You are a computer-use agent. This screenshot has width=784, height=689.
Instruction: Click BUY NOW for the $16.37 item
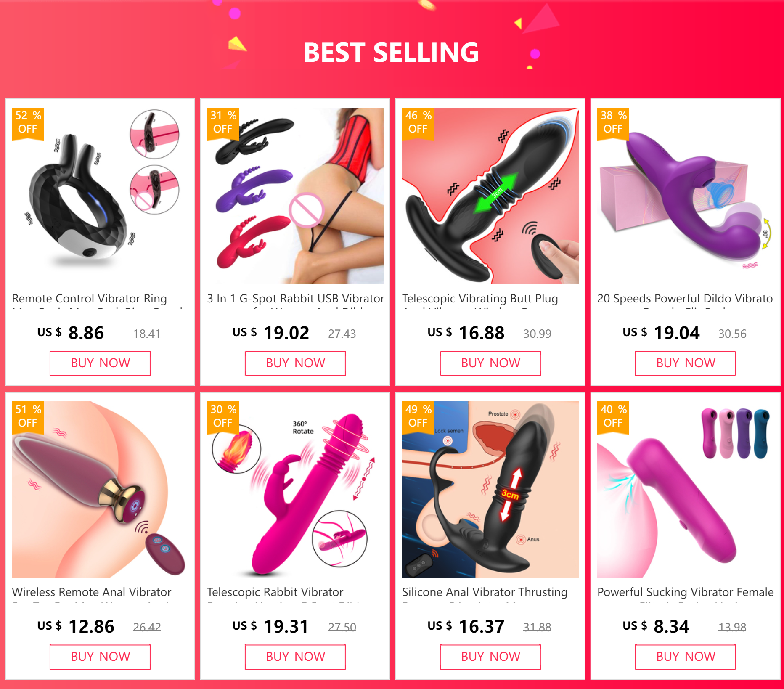(x=490, y=657)
